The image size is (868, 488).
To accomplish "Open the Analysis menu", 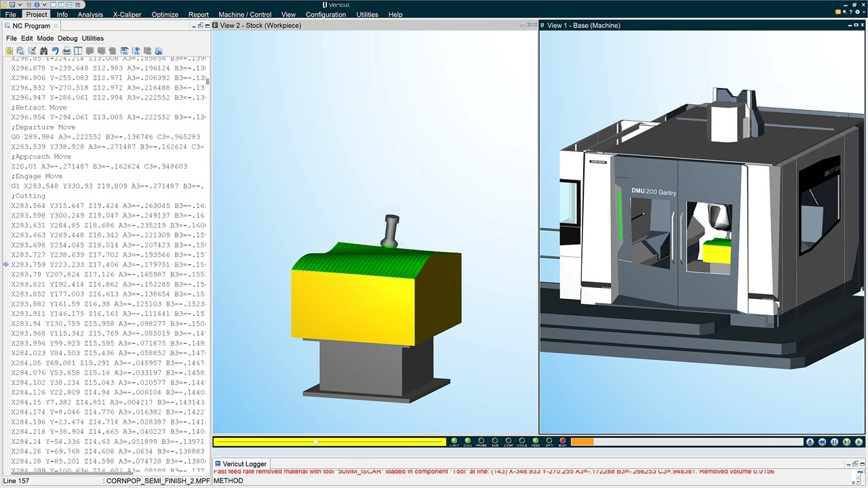I will 90,14.
